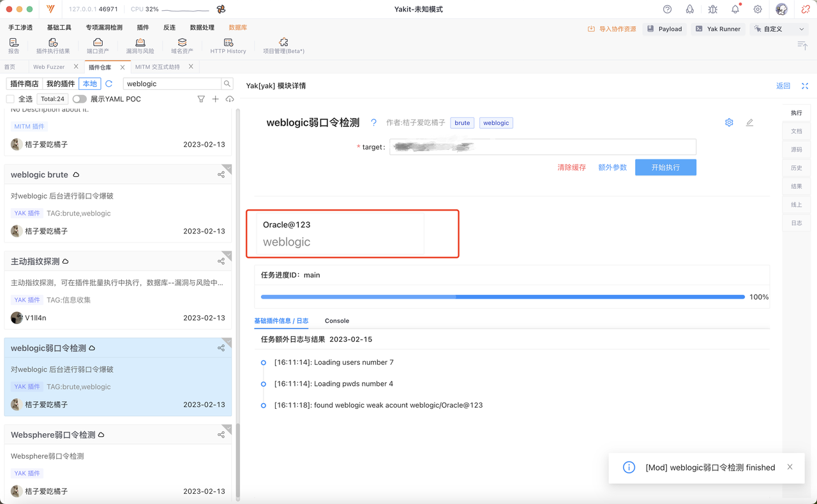Toggle the 展示YAML POC switch
This screenshot has height=504, width=817.
(79, 99)
